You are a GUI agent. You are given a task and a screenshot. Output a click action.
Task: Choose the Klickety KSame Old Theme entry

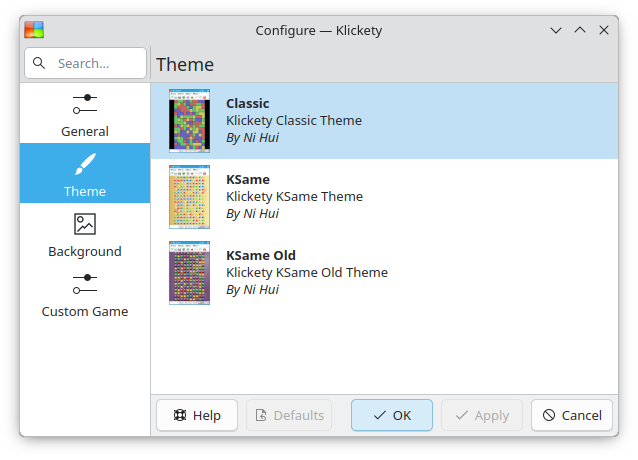coord(385,273)
